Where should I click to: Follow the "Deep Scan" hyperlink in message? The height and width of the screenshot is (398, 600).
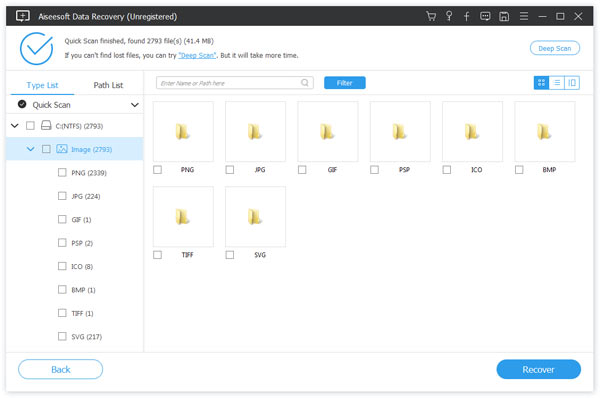[x=197, y=55]
